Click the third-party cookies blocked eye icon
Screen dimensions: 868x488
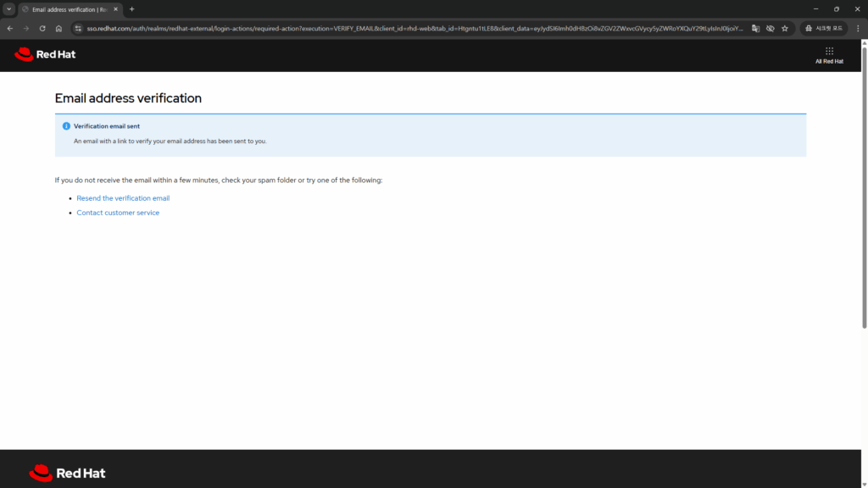[770, 28]
